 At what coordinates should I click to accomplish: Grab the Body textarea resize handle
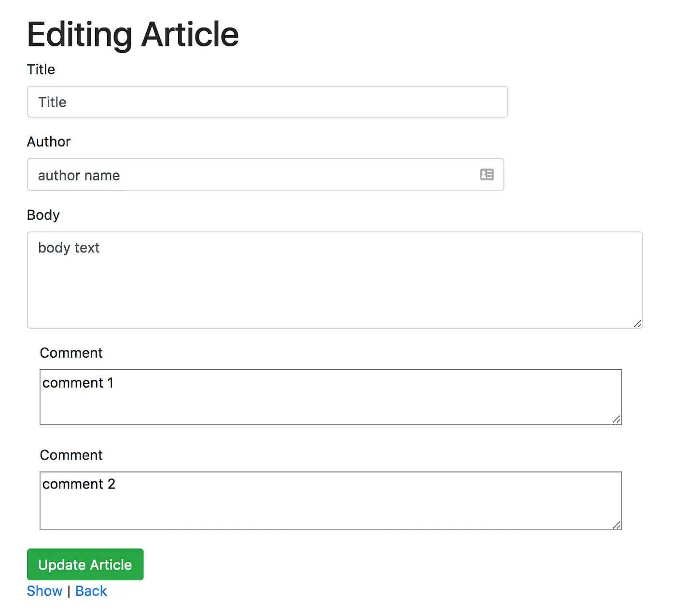(637, 323)
